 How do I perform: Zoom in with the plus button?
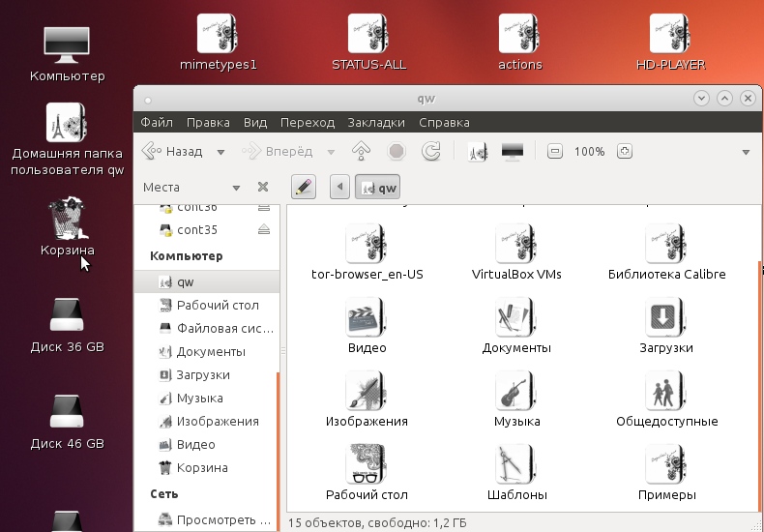(625, 151)
